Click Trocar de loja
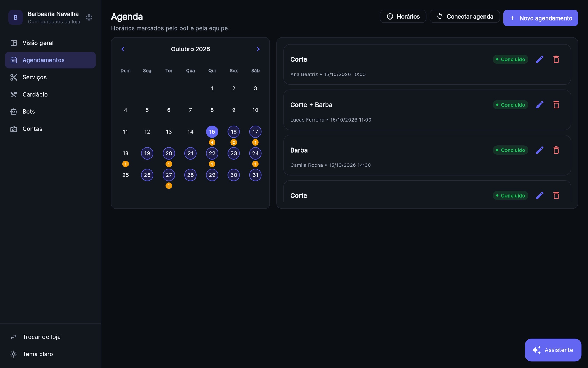The image size is (588, 368). tap(50, 337)
